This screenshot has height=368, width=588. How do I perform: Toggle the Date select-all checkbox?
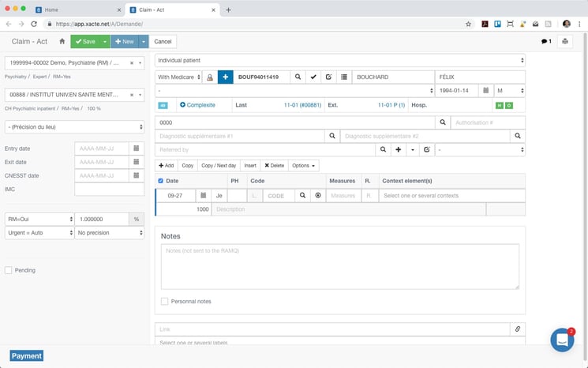point(160,181)
